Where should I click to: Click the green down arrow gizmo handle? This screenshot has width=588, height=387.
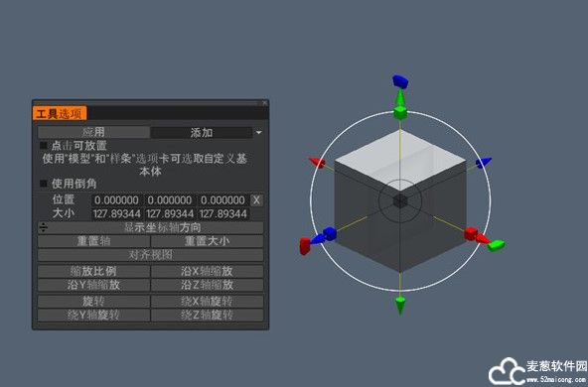pyautogui.click(x=400, y=305)
